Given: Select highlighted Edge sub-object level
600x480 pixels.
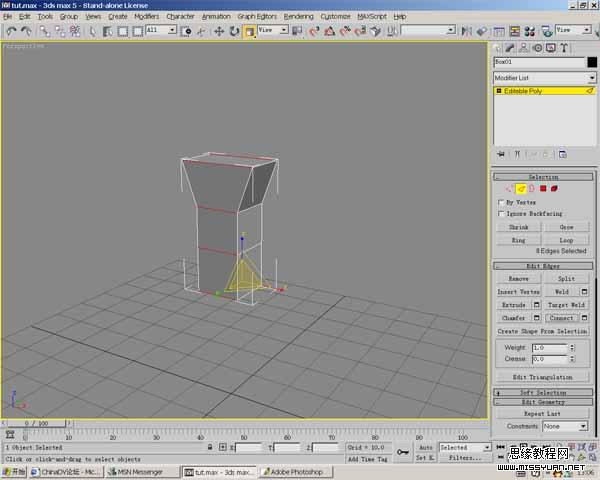Looking at the screenshot, I should point(521,188).
